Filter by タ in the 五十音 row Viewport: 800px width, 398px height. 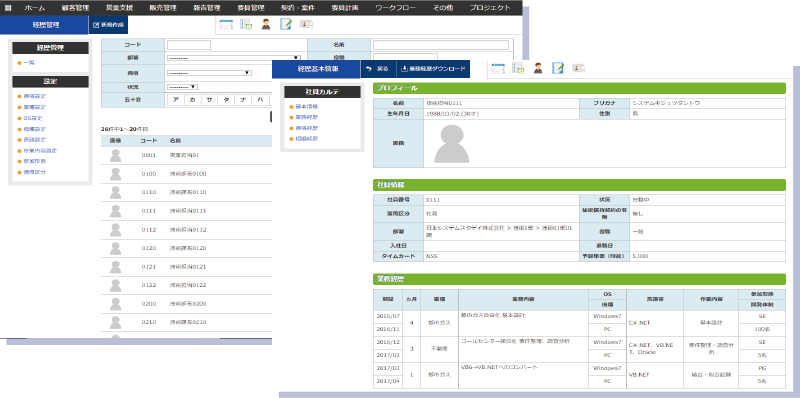tap(226, 101)
